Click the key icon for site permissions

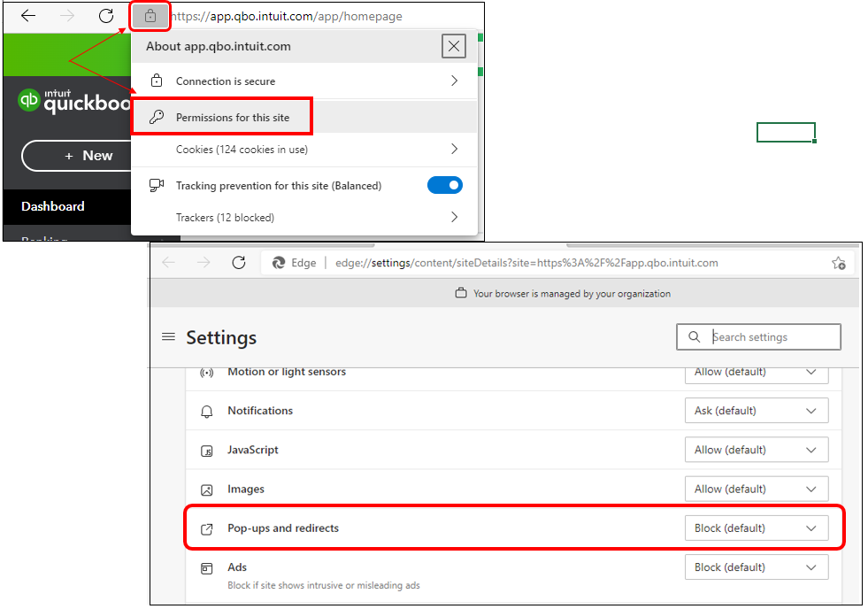click(157, 117)
